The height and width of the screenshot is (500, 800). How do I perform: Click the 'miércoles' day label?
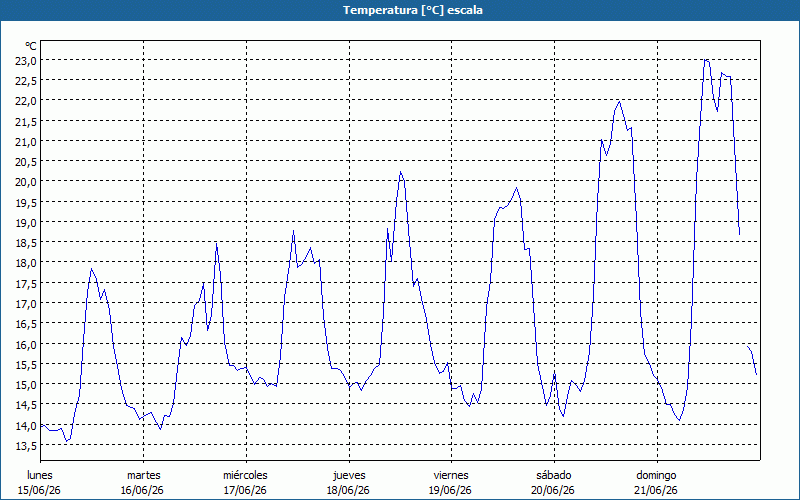pyautogui.click(x=245, y=475)
